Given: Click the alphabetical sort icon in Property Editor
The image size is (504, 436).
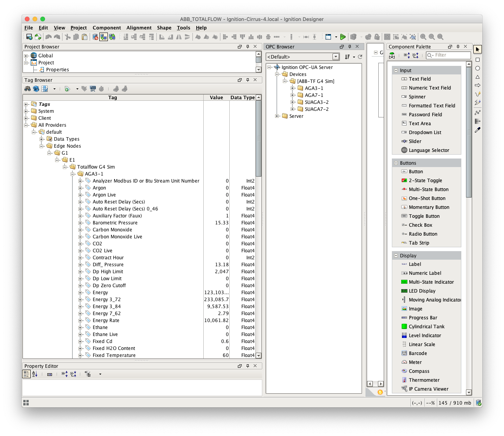Looking at the screenshot, I should click(35, 374).
